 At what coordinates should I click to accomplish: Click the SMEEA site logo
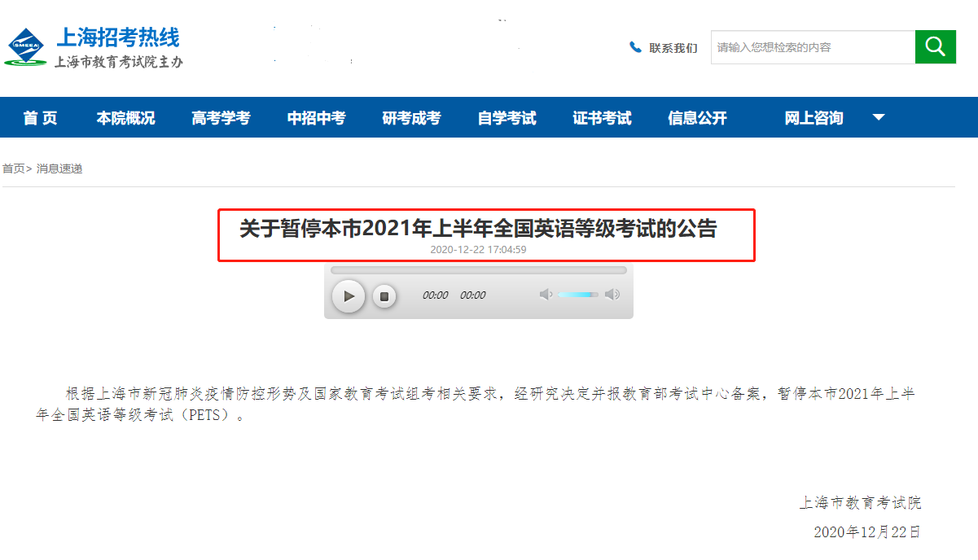(25, 46)
